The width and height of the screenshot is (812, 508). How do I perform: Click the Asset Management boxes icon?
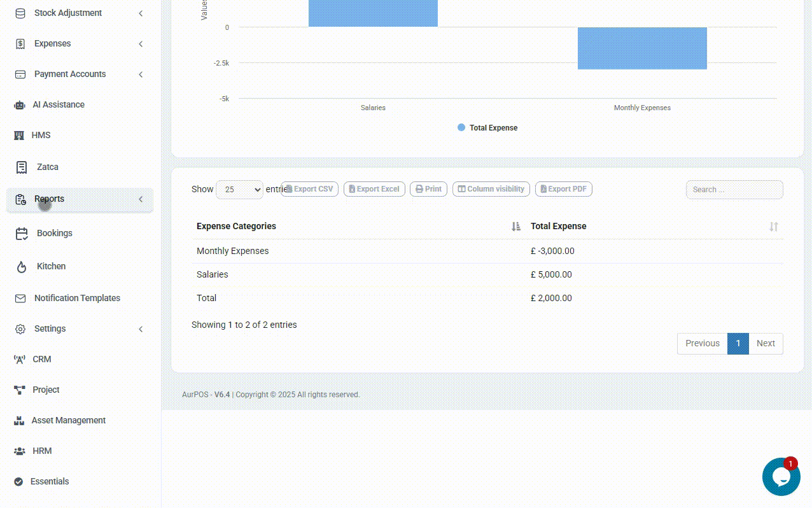pos(19,420)
